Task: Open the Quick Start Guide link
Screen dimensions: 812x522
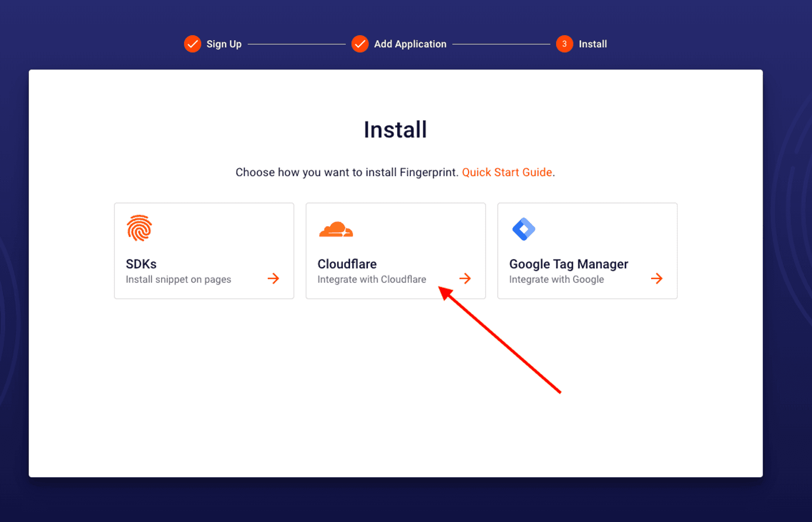Action: click(x=507, y=172)
